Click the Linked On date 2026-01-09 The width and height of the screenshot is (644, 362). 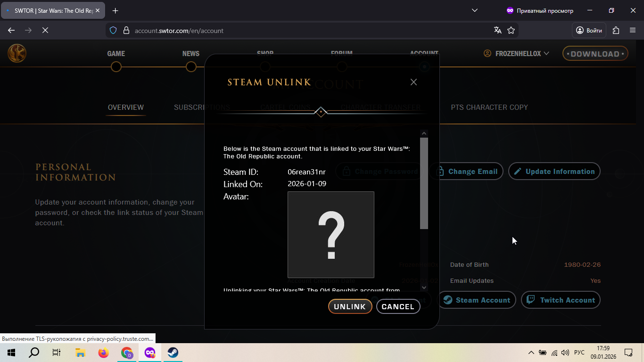point(307,184)
